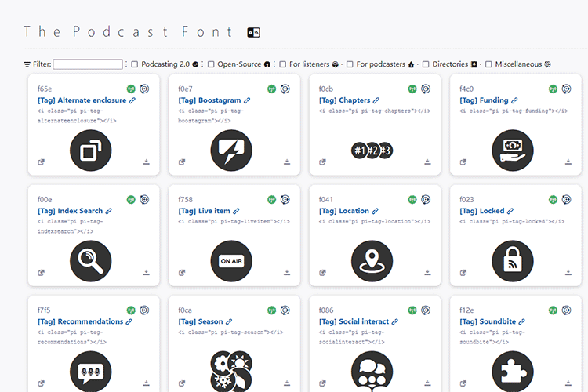Open the [Tag] Recommendations link
This screenshot has width=588, height=392.
click(80, 321)
